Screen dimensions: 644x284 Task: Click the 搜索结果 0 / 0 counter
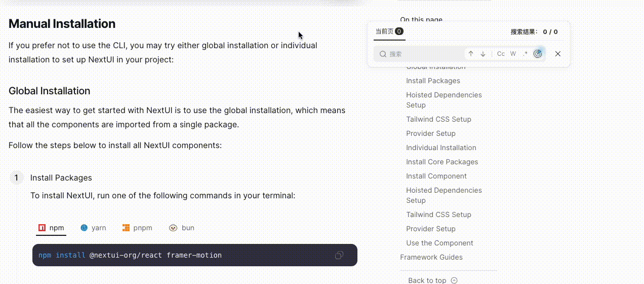pos(534,32)
